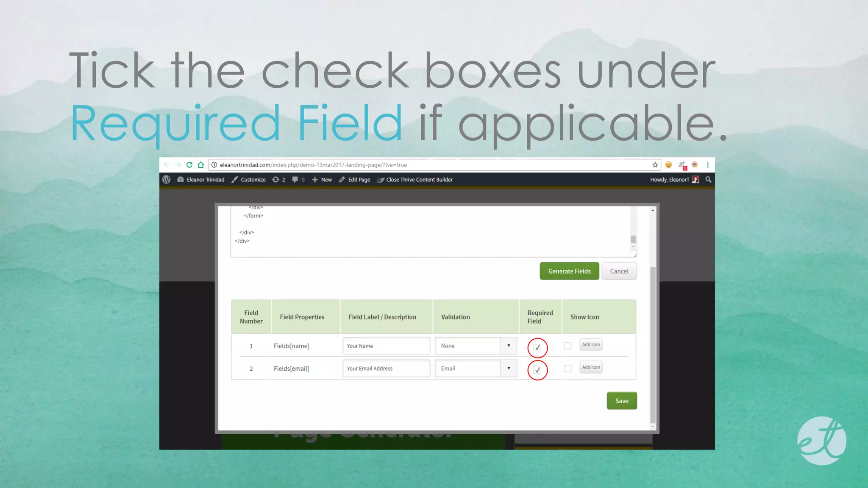Click field number 1 cell
The image size is (868, 488).
pyautogui.click(x=251, y=346)
